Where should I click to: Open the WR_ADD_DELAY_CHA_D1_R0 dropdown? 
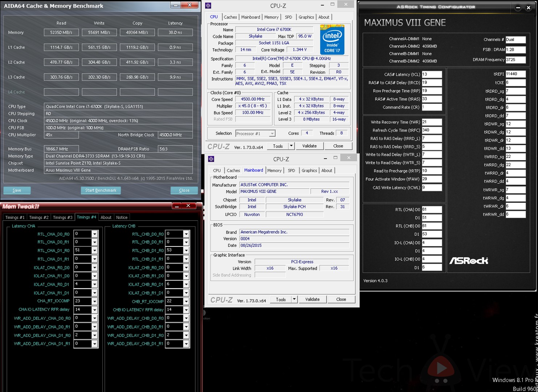coord(94,336)
